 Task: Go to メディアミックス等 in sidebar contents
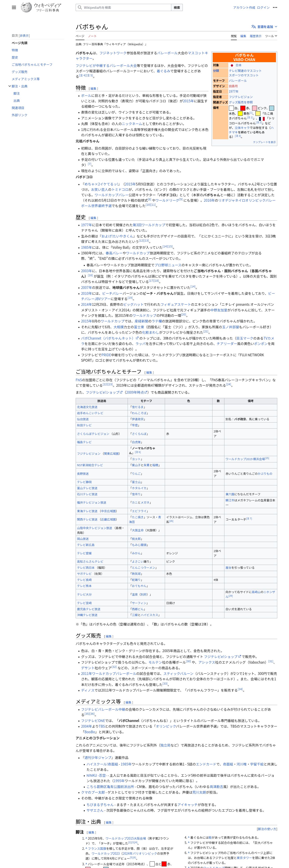26,79
